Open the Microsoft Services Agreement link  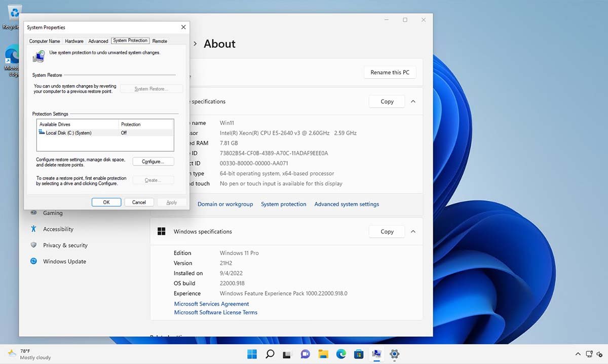(211, 304)
